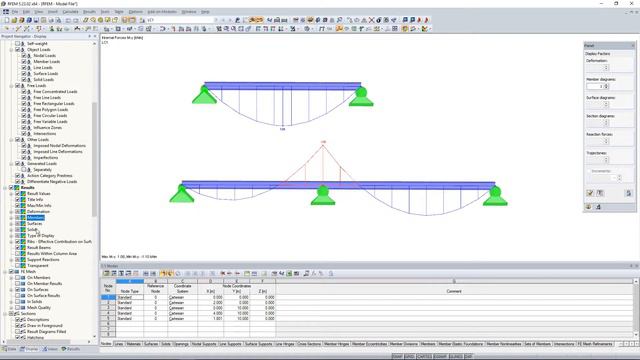
Task: Click the Redo arrow in the top toolbar
Action: click(x=76, y=20)
